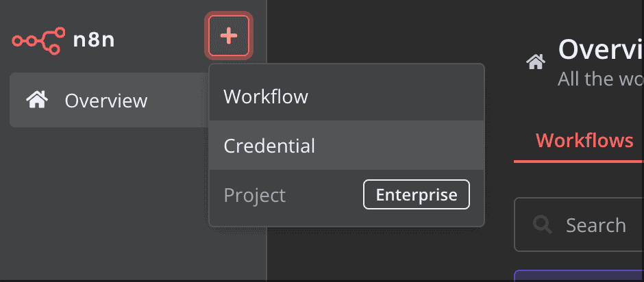The image size is (644, 282).
Task: Click the red plus add button
Action: coord(229,36)
